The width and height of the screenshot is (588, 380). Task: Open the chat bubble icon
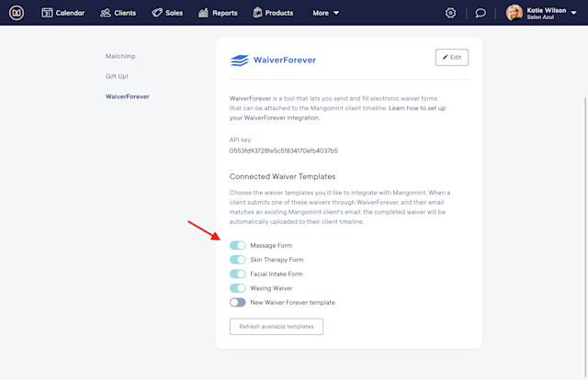(481, 13)
